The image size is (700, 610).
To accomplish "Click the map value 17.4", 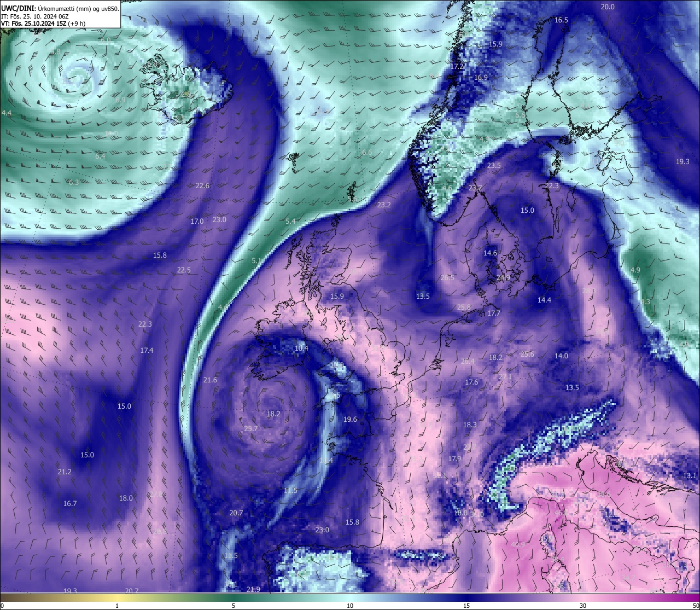I will (x=147, y=351).
